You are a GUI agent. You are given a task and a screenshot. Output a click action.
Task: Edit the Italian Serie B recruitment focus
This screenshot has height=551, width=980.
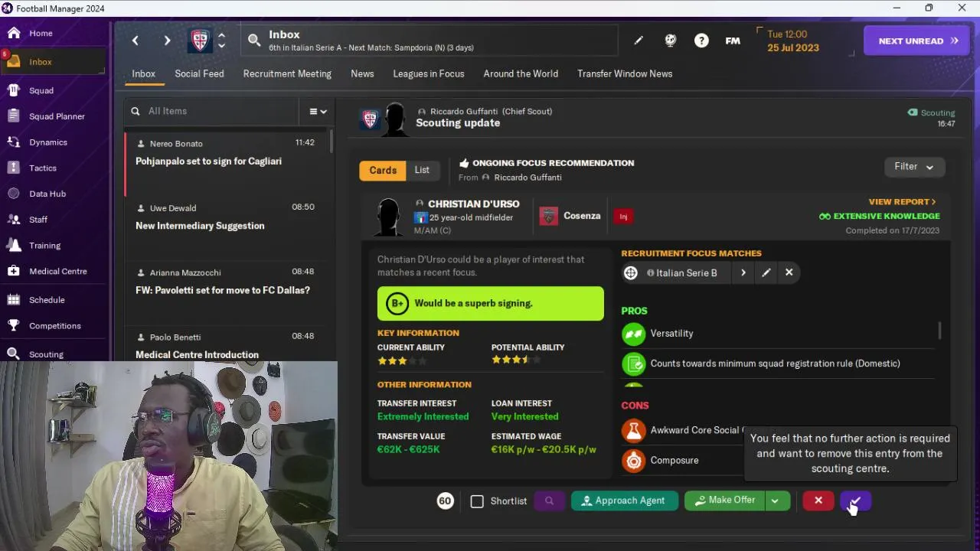pos(766,272)
